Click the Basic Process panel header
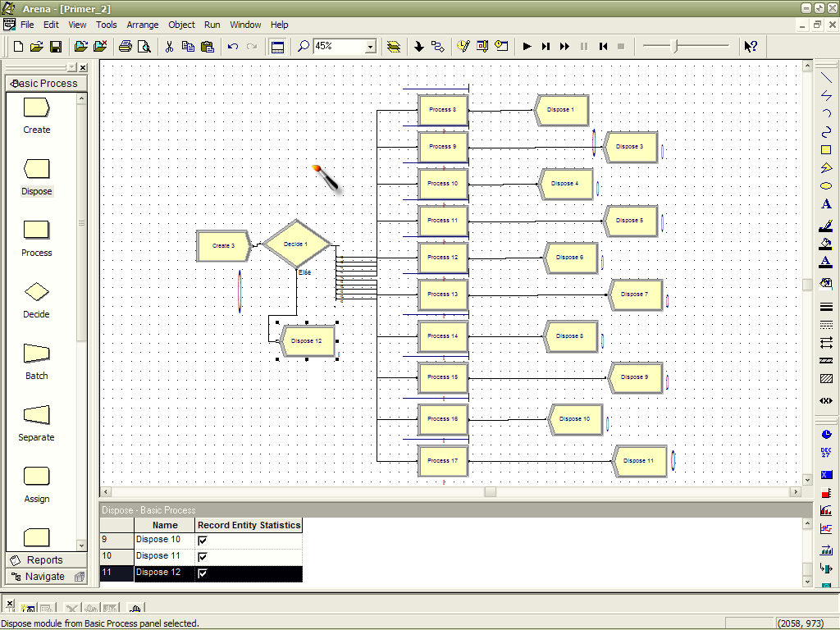 tap(46, 84)
